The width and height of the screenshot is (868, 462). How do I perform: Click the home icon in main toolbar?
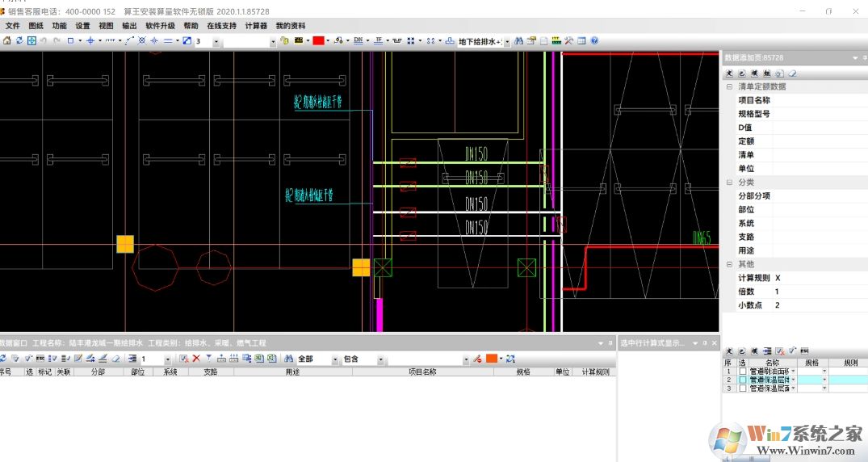coord(6,40)
